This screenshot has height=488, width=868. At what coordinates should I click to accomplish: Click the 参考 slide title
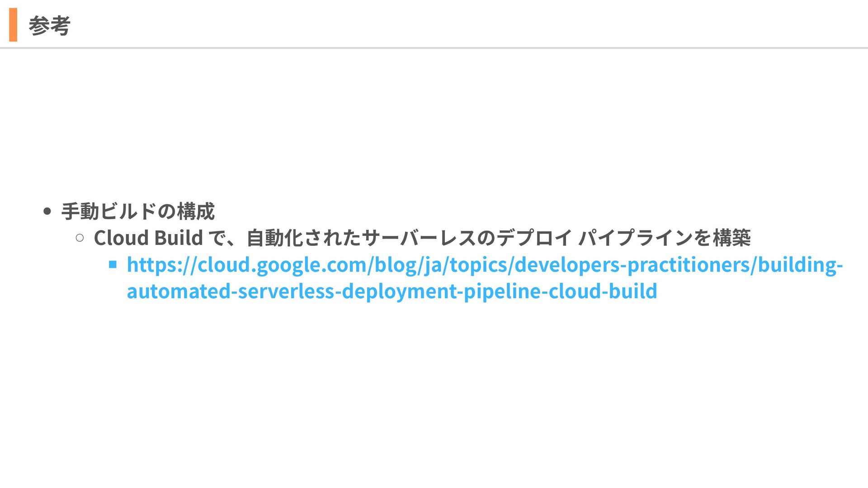pyautogui.click(x=49, y=26)
